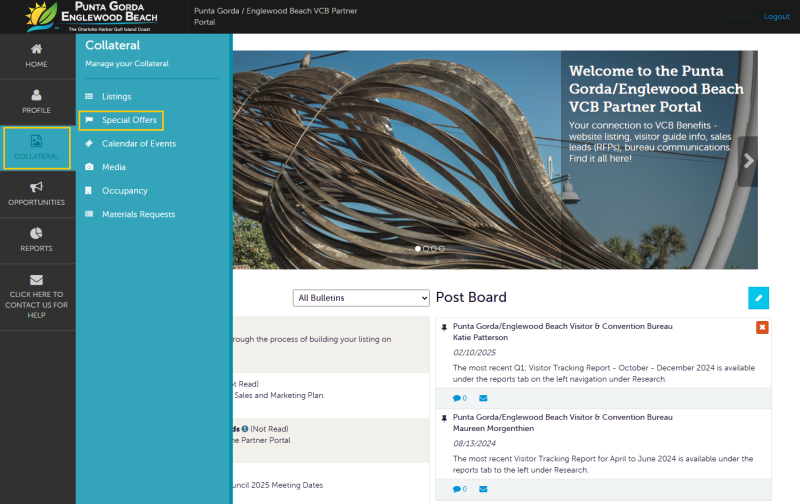800x504 pixels.
Task: Click the Post Board heading
Action: tap(471, 297)
